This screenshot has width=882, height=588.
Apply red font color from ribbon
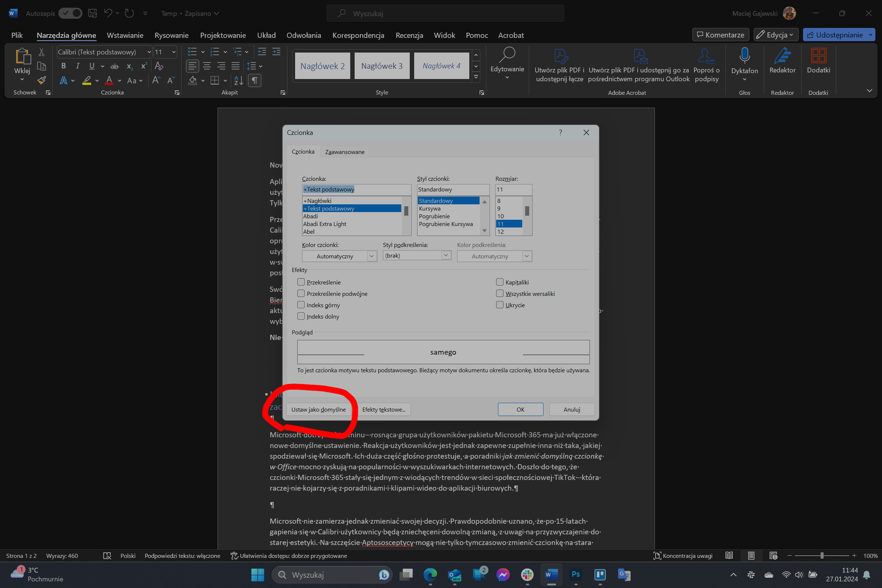pyautogui.click(x=109, y=80)
